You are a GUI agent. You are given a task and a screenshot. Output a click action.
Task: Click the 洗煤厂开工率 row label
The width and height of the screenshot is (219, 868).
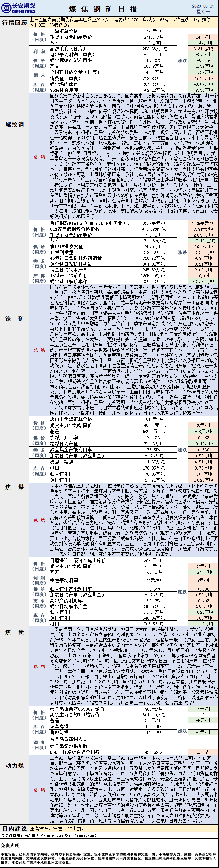[64, 437]
